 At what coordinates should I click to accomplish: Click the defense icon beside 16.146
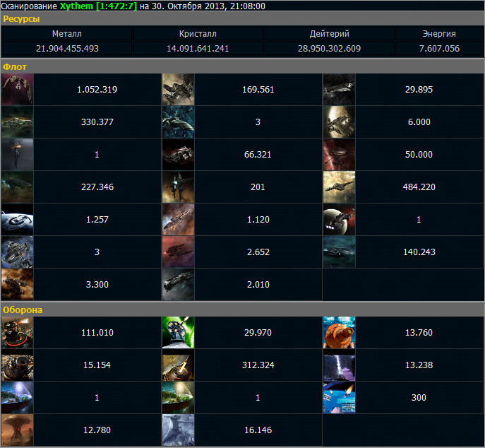(178, 430)
